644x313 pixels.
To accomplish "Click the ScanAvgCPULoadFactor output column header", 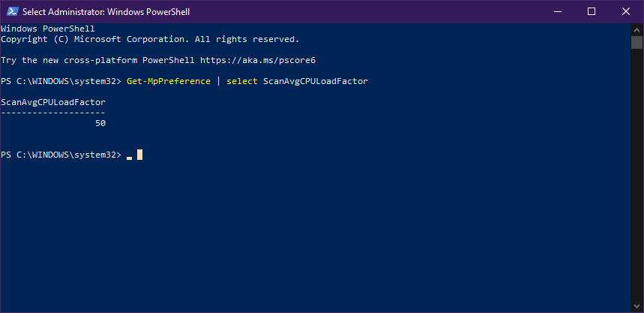I will pyautogui.click(x=53, y=102).
